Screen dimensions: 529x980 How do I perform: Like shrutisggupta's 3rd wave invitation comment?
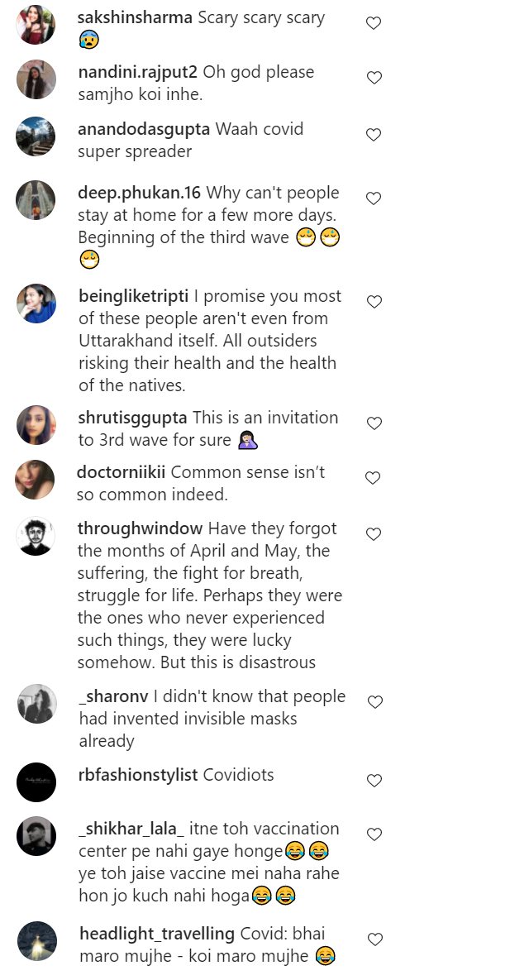374,423
